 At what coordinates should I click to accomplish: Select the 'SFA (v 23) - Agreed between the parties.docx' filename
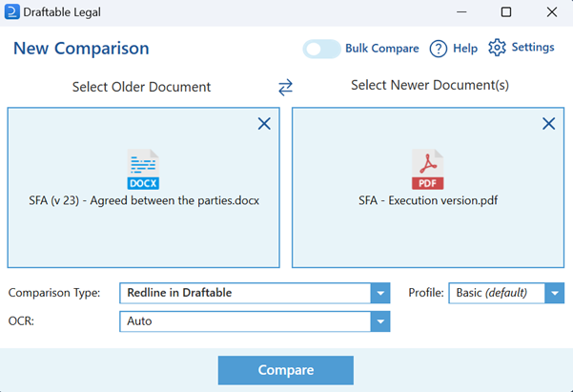144,200
